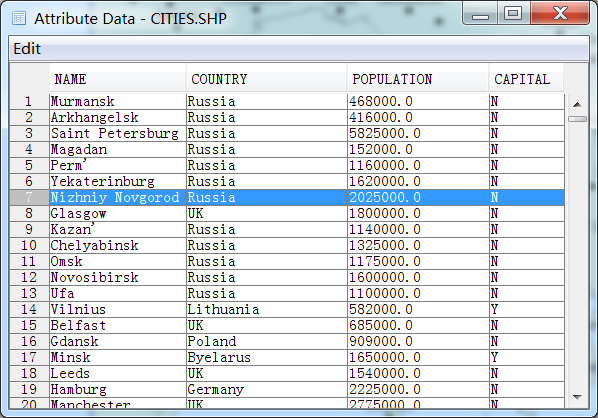
Task: Click the Vilnius name cell
Action: pyautogui.click(x=118, y=310)
